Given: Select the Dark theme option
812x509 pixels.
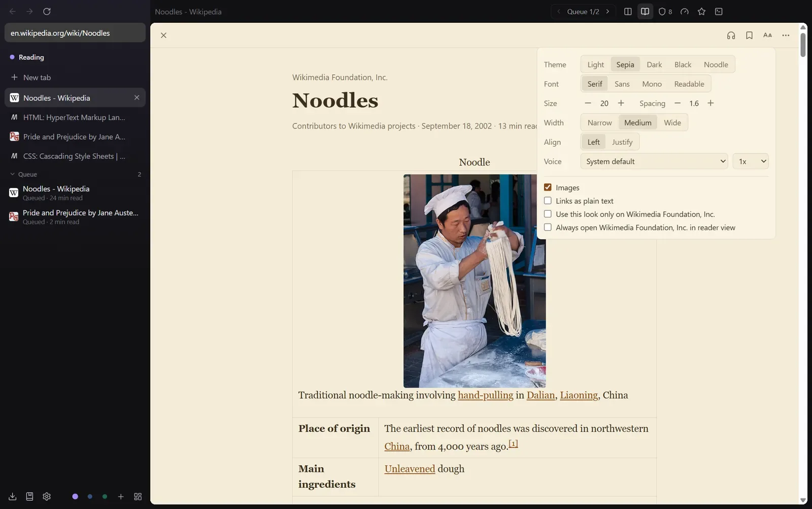Looking at the screenshot, I should (x=654, y=65).
